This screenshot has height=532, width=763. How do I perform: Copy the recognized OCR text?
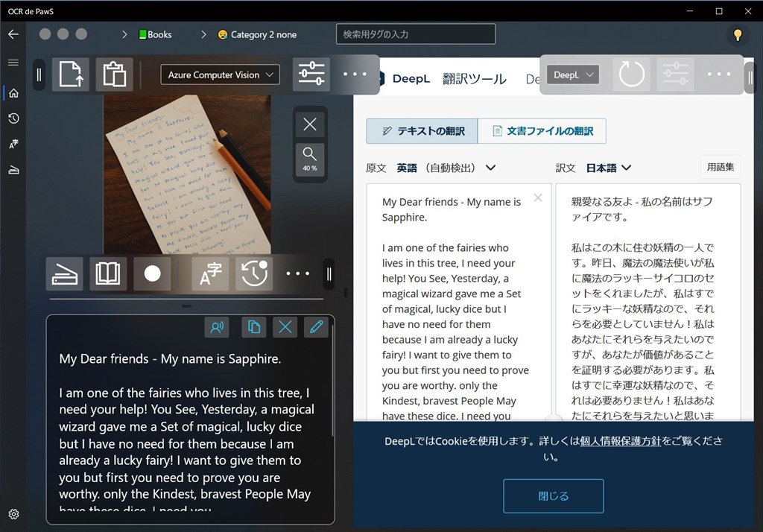click(254, 326)
